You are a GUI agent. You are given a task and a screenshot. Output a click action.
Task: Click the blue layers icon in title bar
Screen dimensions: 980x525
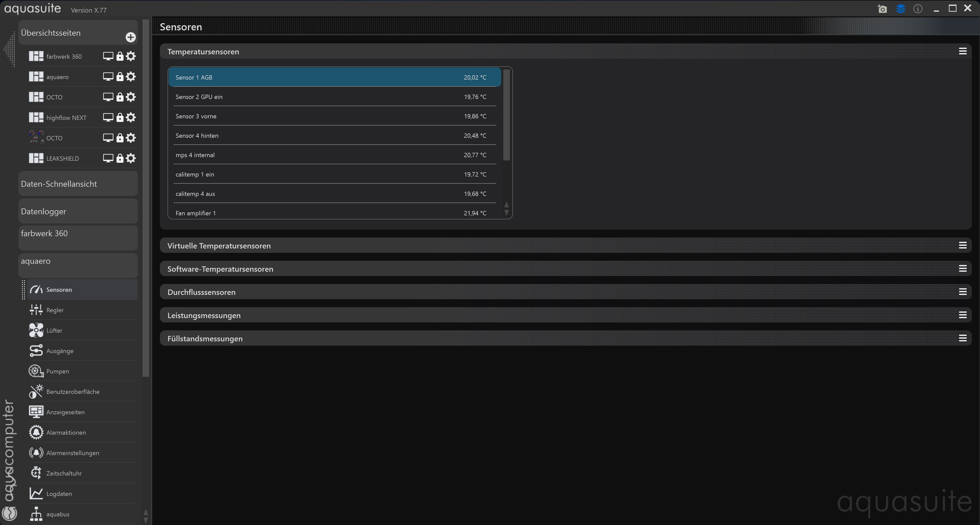coord(901,9)
